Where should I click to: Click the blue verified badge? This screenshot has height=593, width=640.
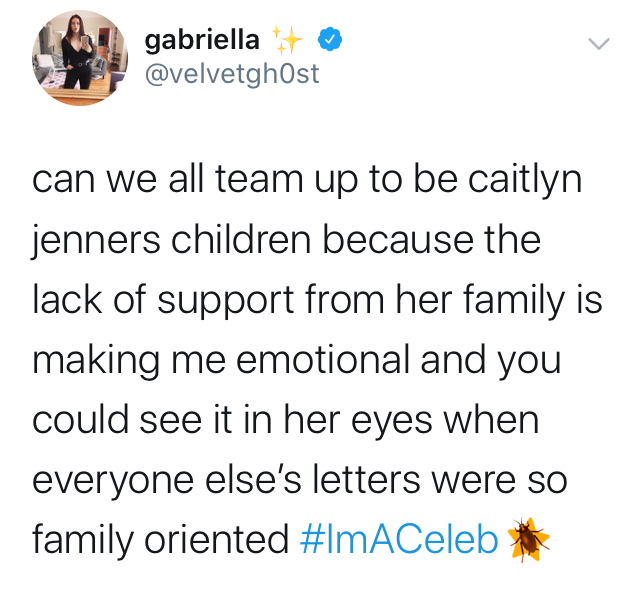(330, 39)
